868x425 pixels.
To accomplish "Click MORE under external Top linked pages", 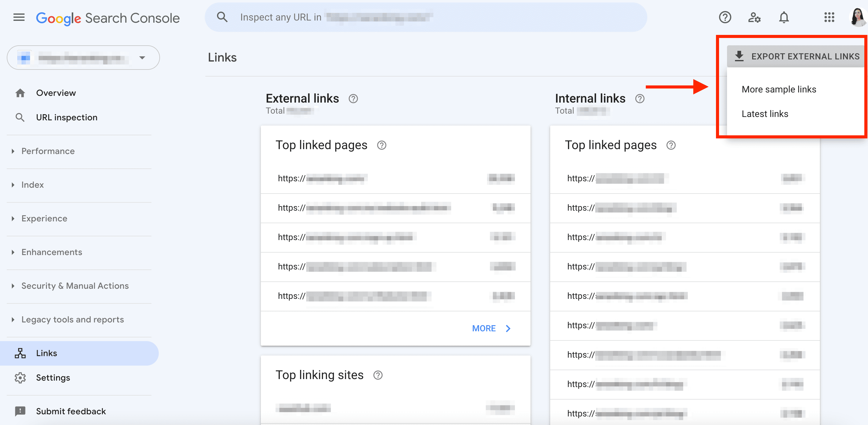I will (x=484, y=329).
